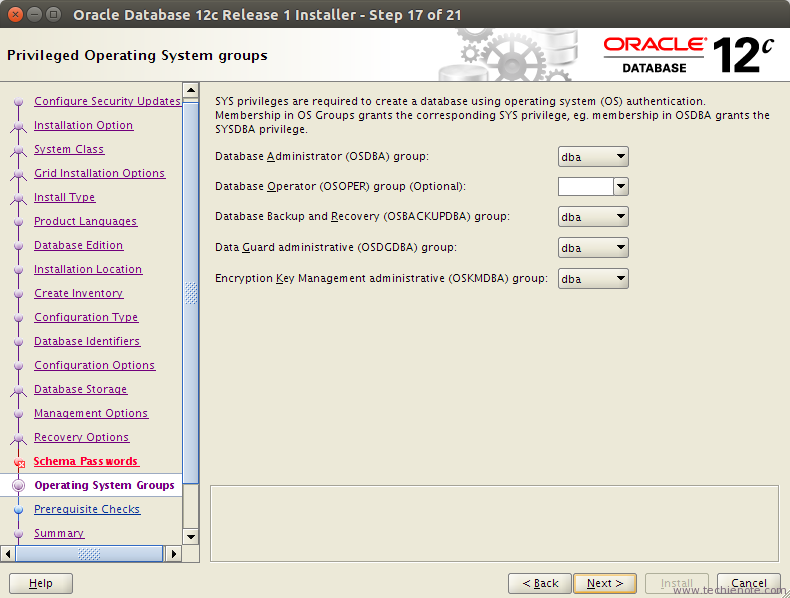
Task: Click the Summary step marker
Action: click(19, 534)
